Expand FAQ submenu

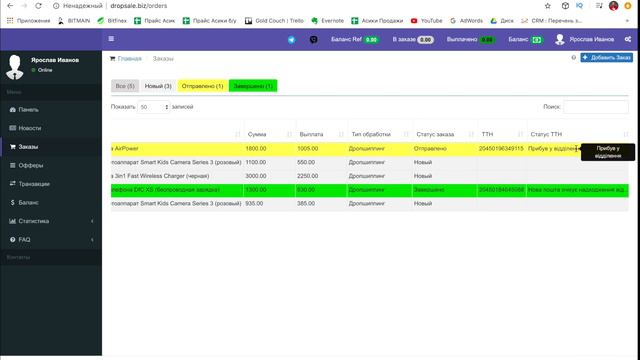[x=51, y=240]
